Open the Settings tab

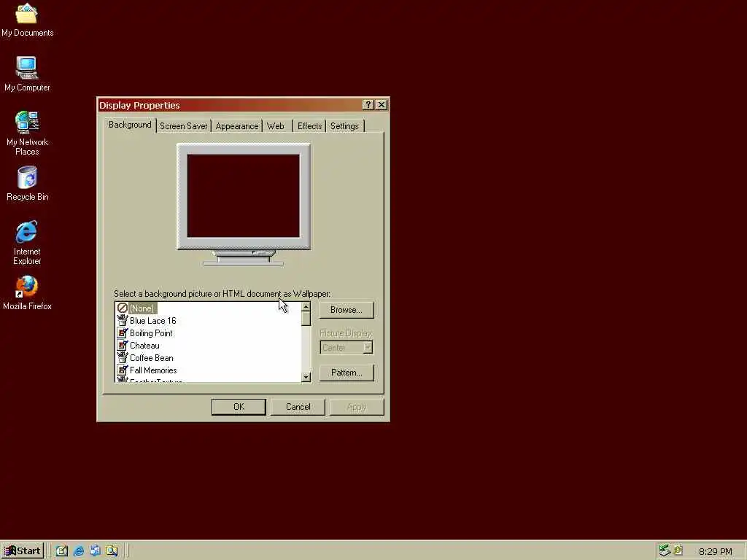click(x=344, y=126)
